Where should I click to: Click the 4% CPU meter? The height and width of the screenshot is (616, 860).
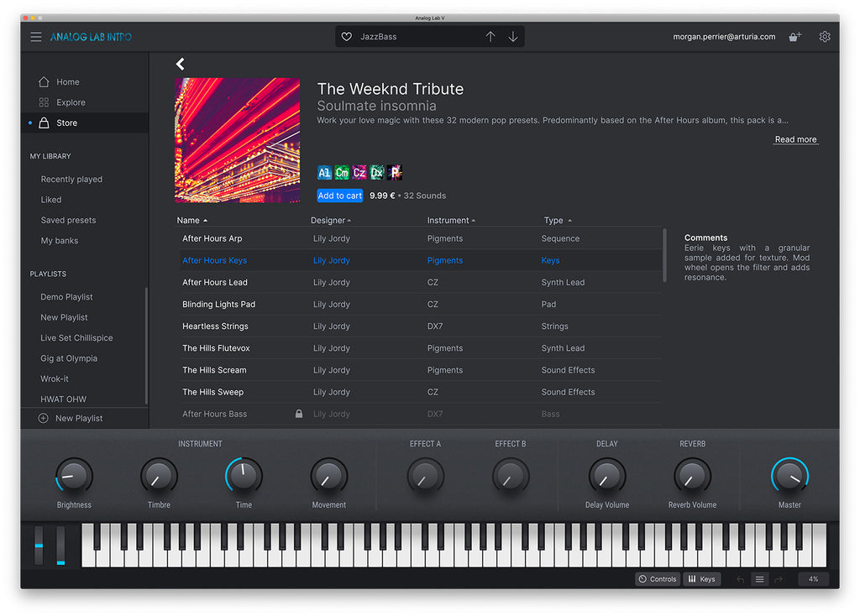(813, 579)
